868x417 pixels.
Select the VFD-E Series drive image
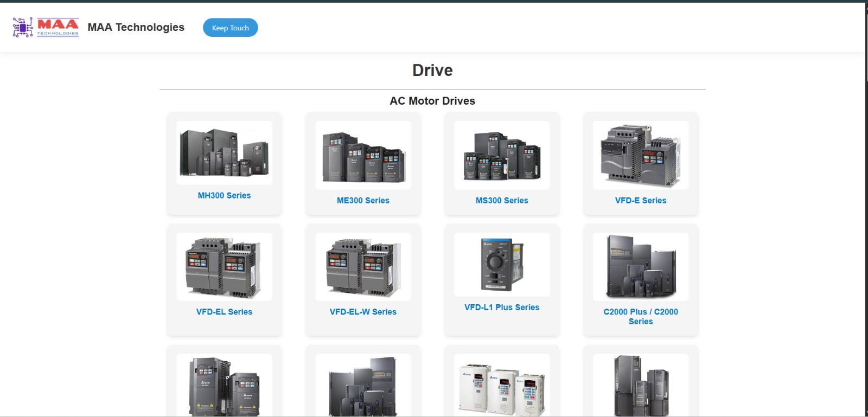pyautogui.click(x=641, y=155)
